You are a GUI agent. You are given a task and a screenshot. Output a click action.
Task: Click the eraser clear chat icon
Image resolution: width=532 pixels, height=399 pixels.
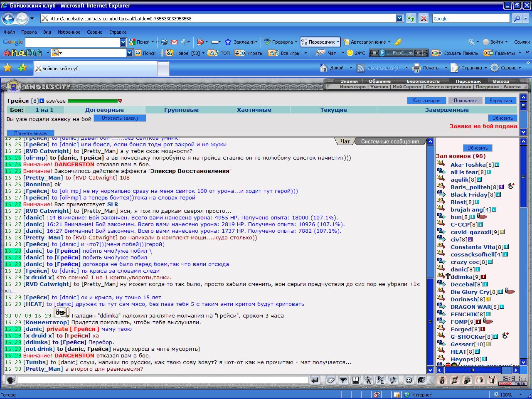(331, 380)
